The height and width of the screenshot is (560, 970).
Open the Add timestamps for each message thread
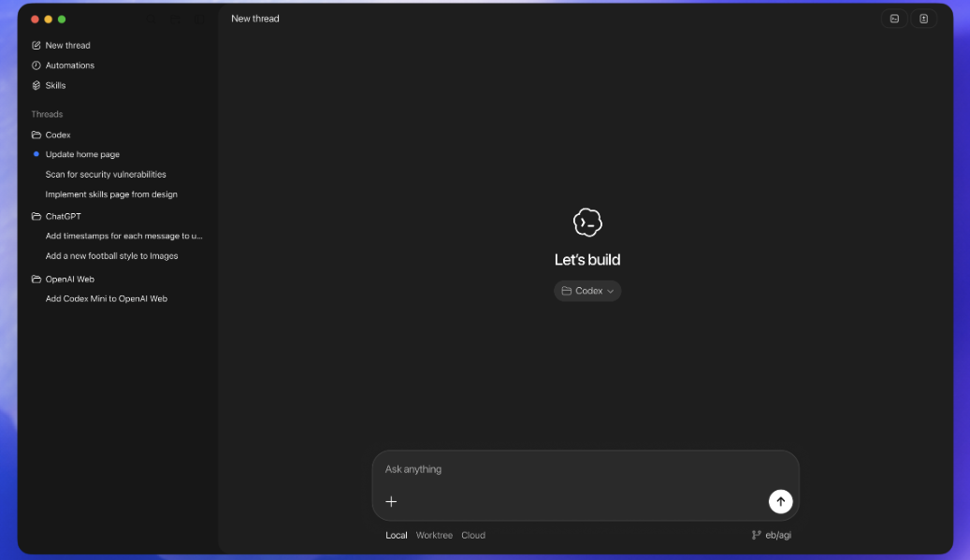coord(123,237)
